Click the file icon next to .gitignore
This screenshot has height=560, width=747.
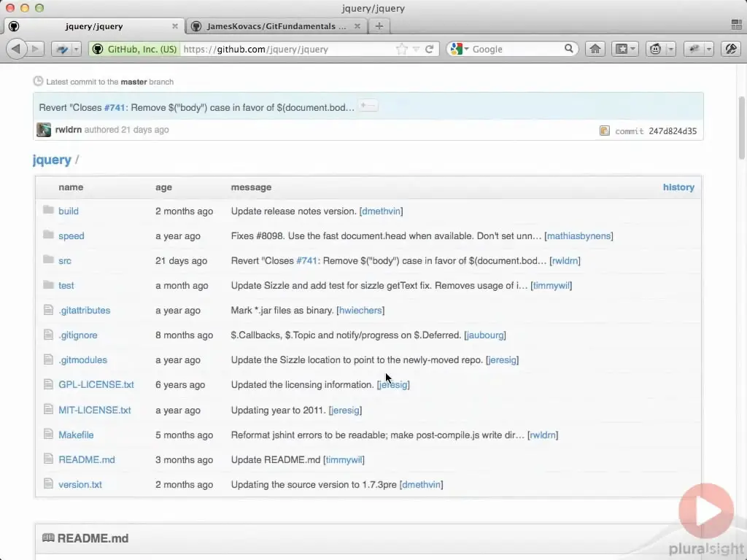(48, 335)
